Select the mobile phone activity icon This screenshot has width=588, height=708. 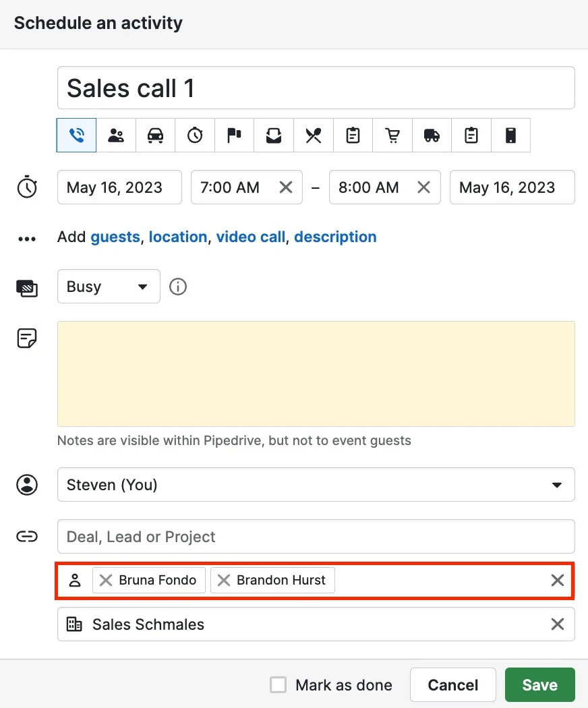click(x=510, y=135)
